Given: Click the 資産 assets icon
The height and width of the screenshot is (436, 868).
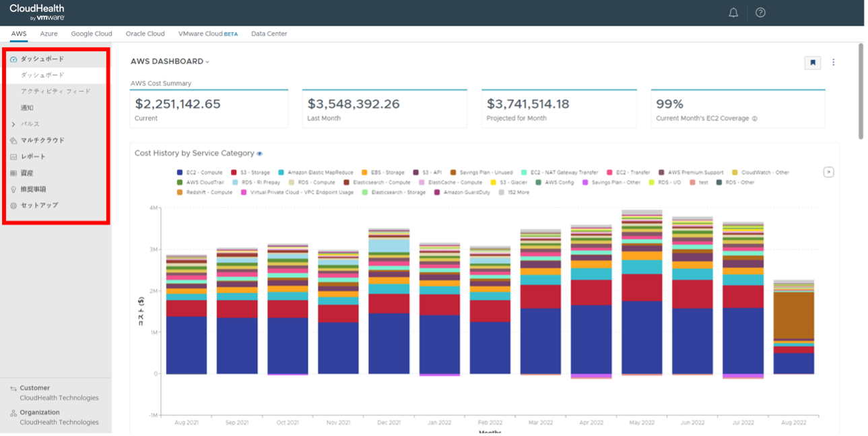Looking at the screenshot, I should coord(13,173).
